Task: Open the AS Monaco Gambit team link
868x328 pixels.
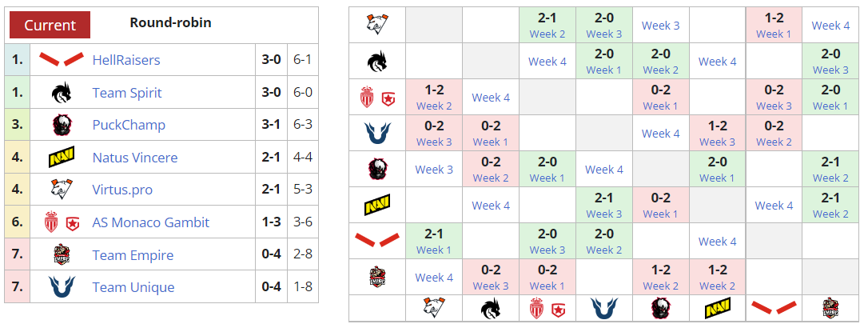Action: coord(151,222)
